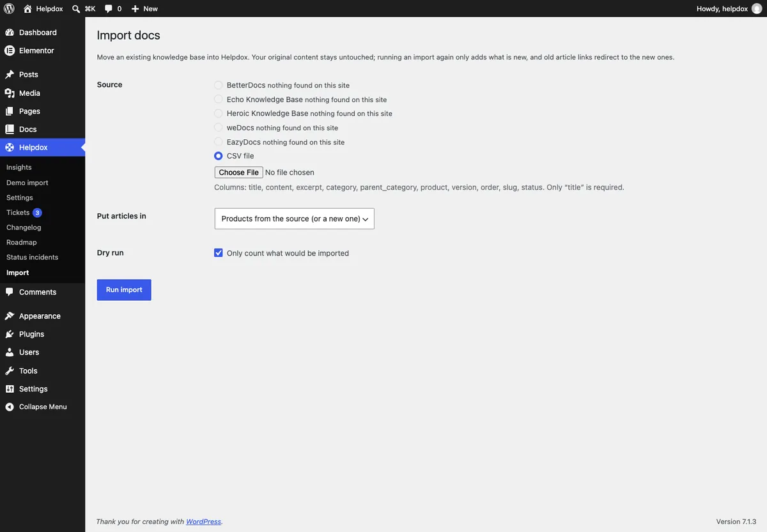
Task: Go to the Changelog submenu item
Action: coord(24,227)
